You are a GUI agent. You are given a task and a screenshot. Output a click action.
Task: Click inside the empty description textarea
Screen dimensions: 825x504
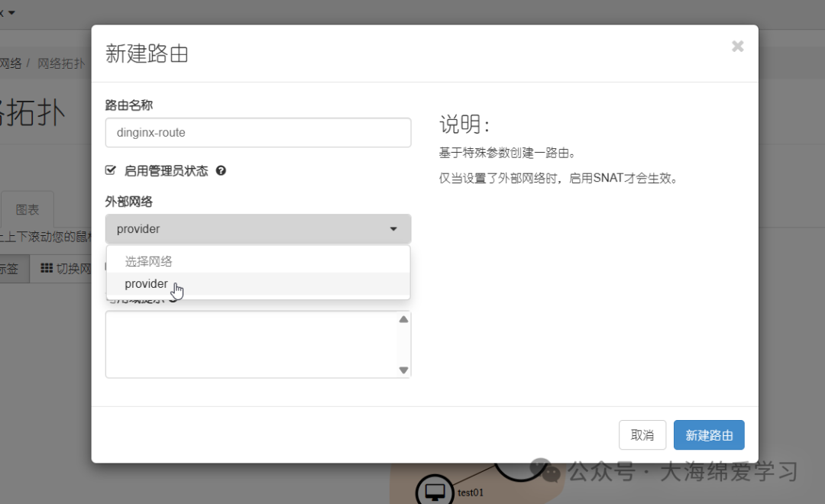(x=252, y=344)
